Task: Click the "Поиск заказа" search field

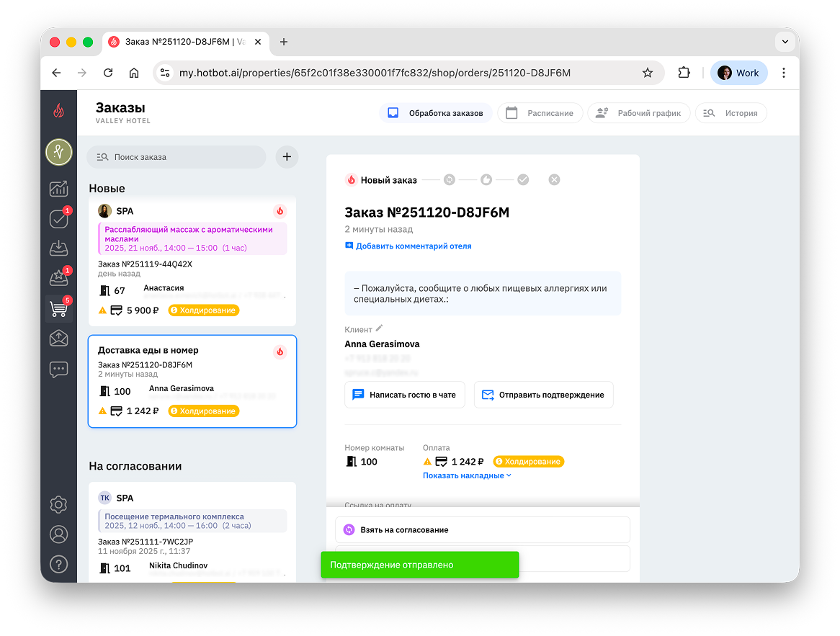Action: click(x=177, y=156)
